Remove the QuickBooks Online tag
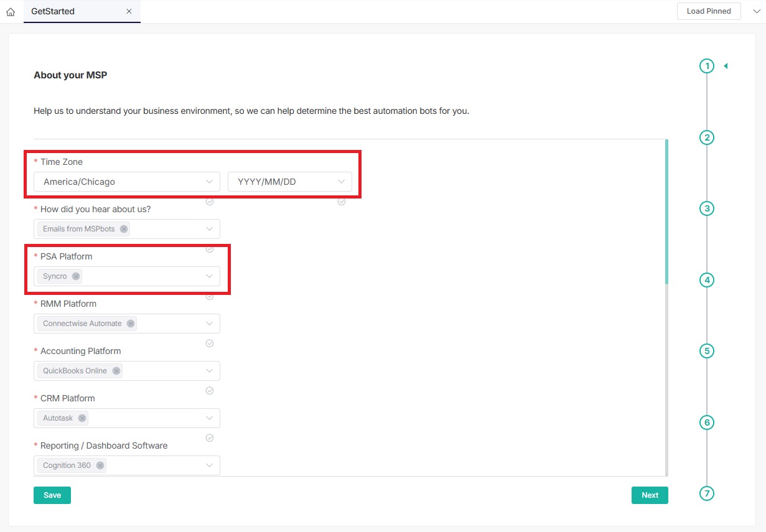 (x=116, y=371)
